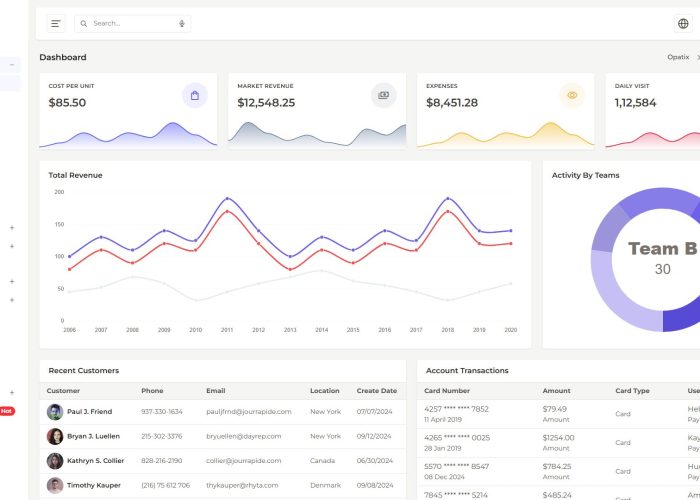Open the Timothy Kauper customer name
Screen dimensions: 700x500
coord(94,485)
